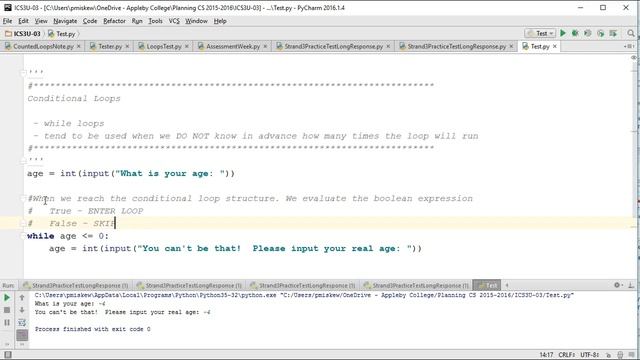
Task: Collapse the fold marker at the '# False - SKIP' line
Action: pos(24,224)
